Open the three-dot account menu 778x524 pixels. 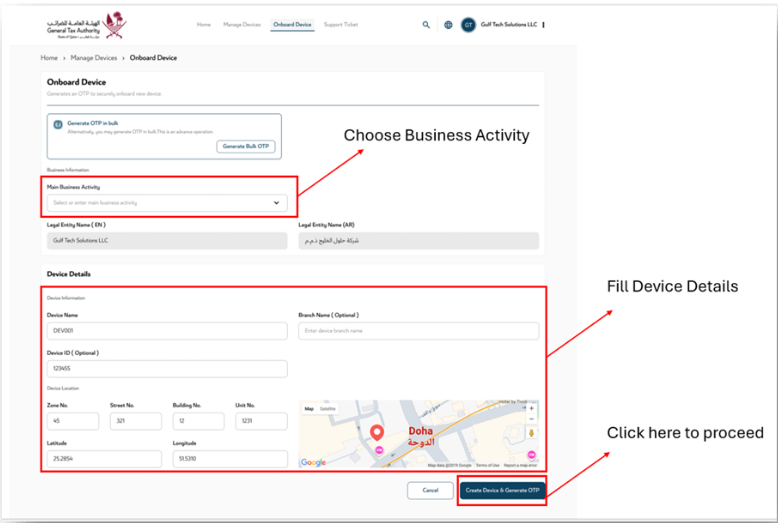click(x=544, y=25)
